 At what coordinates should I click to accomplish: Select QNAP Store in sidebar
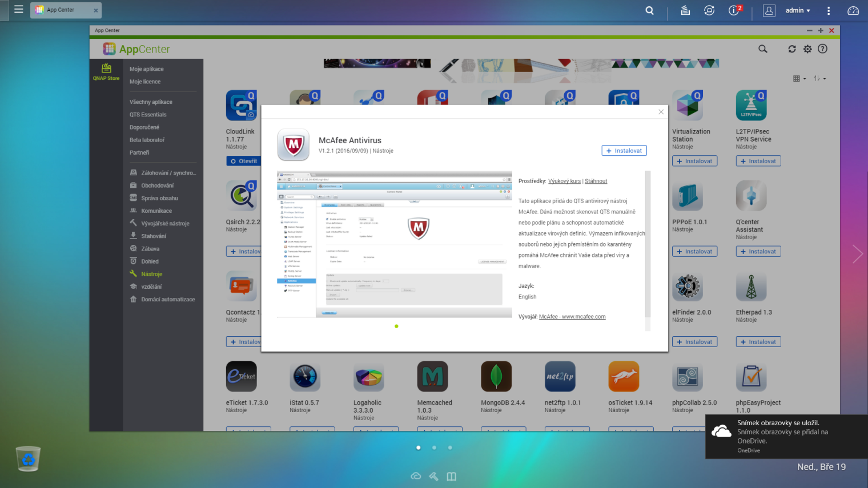pyautogui.click(x=106, y=72)
